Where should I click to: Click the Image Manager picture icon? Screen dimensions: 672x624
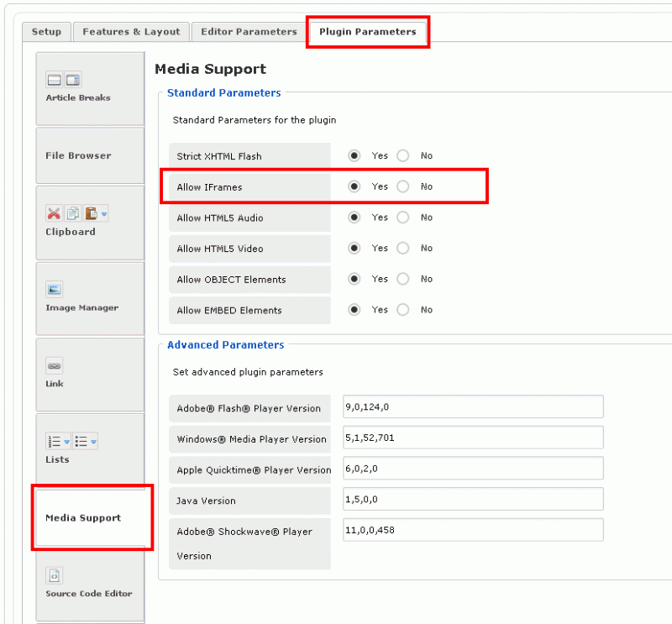point(55,290)
